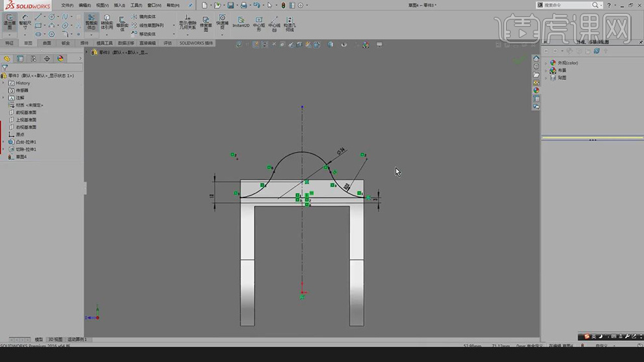
Task: Open the 编辑(E) menu
Action: tap(85, 5)
